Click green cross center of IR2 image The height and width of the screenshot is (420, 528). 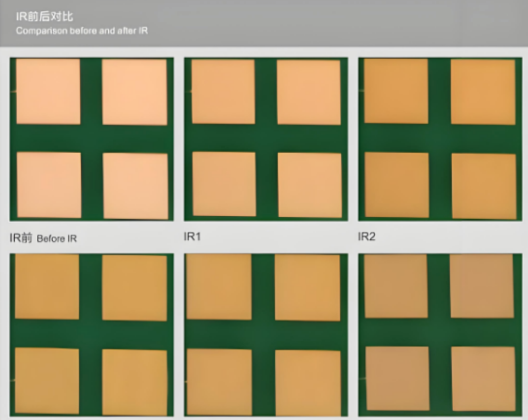pyautogui.click(x=439, y=138)
